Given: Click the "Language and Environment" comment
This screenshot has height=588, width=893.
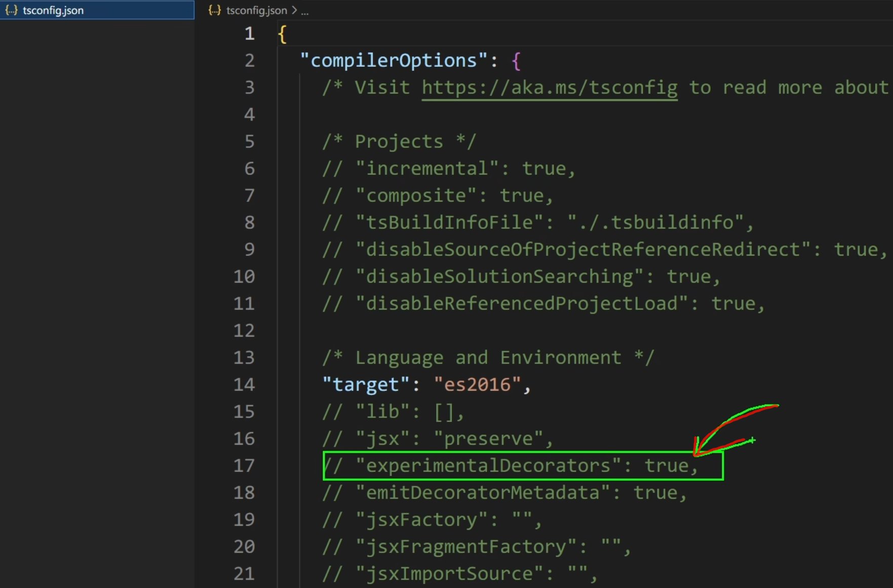Looking at the screenshot, I should point(488,358).
